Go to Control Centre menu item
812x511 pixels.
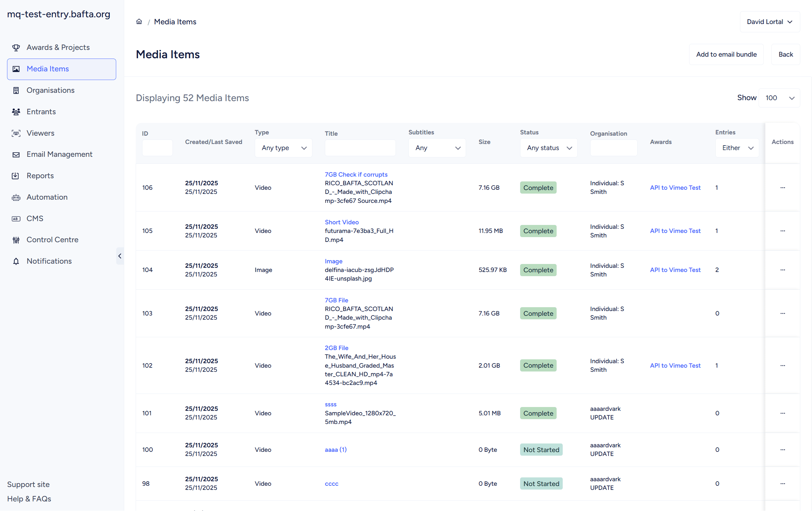coord(52,240)
